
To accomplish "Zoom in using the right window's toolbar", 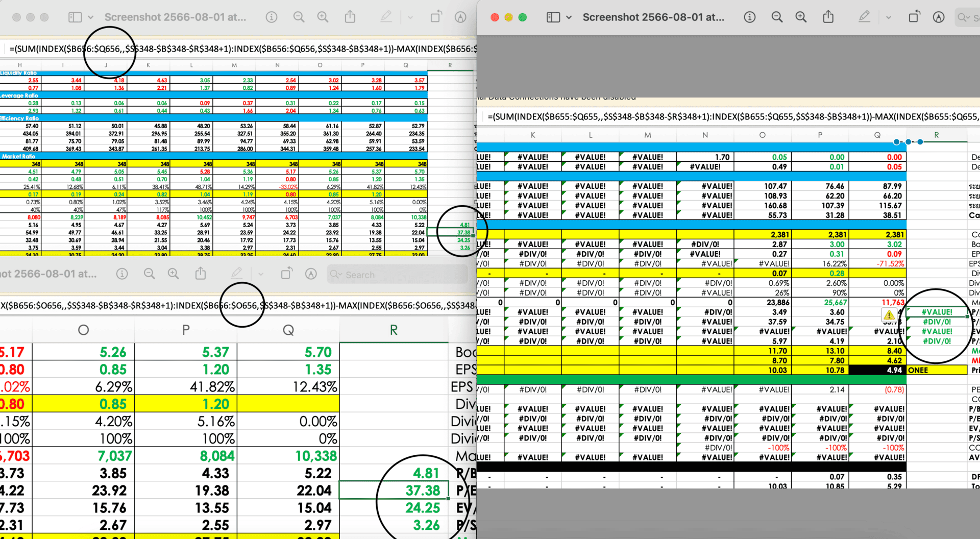I will coord(801,17).
